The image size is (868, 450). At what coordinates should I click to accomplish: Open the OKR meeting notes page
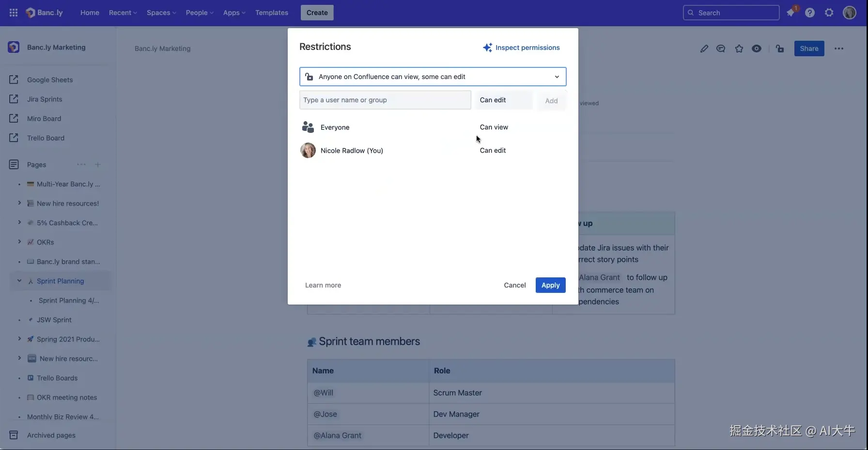(67, 397)
